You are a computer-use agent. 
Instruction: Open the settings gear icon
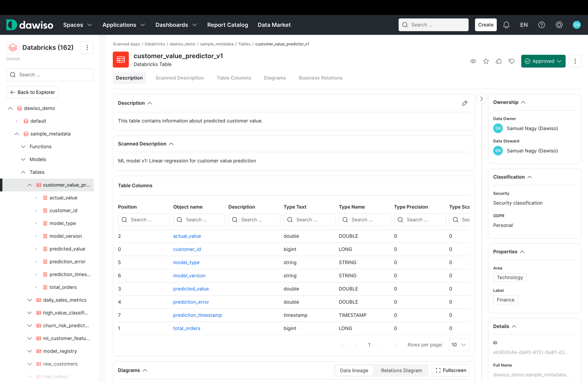click(x=559, y=25)
